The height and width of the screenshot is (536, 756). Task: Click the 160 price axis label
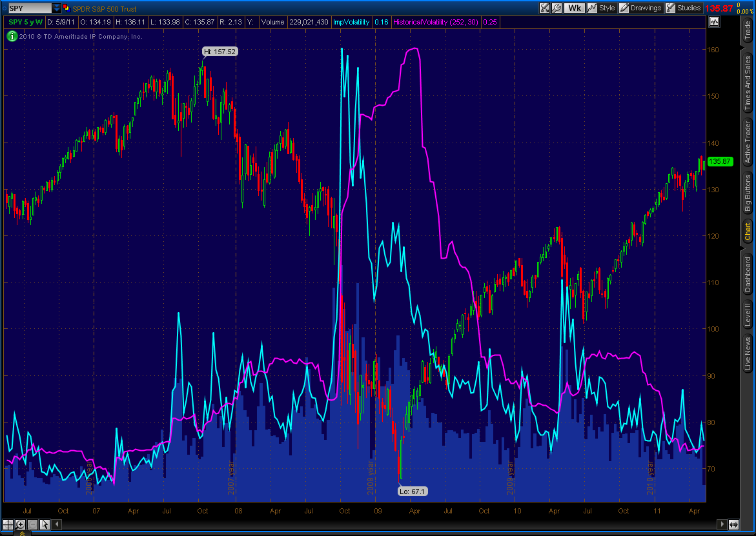[713, 50]
